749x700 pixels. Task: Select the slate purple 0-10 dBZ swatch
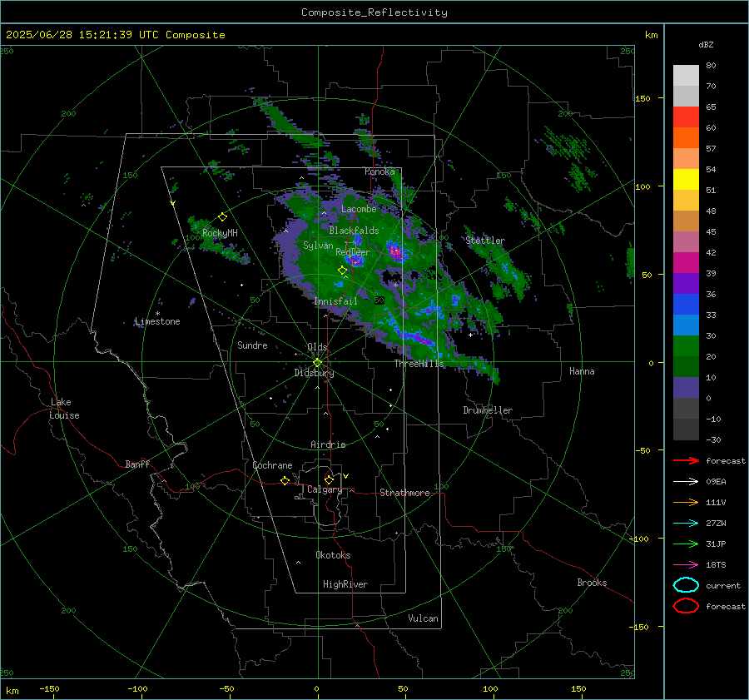pyautogui.click(x=686, y=388)
